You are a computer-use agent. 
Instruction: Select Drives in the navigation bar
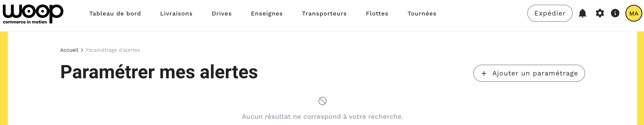(x=222, y=14)
